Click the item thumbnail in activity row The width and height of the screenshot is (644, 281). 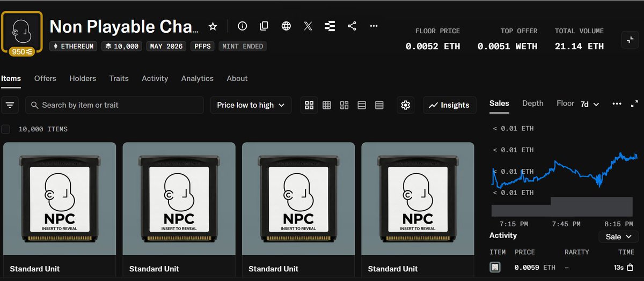(x=495, y=267)
